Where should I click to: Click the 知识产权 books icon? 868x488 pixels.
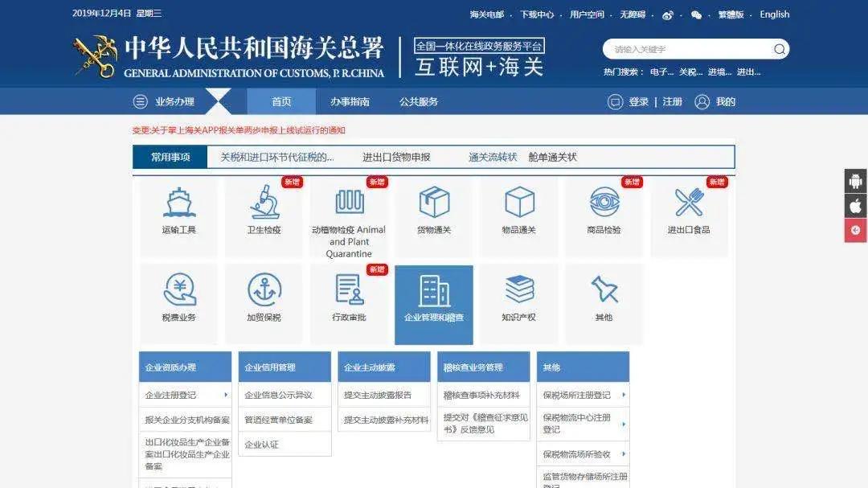coord(518,291)
